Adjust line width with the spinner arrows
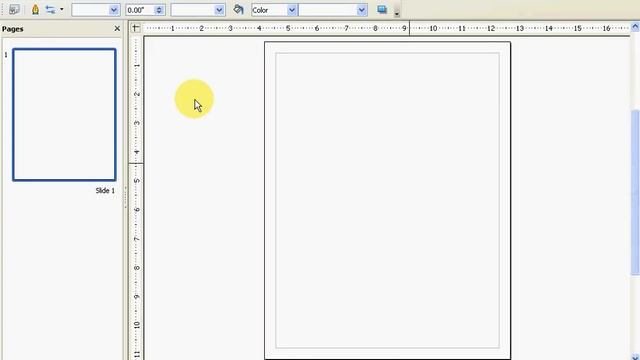This screenshot has height=360, width=640. (159, 10)
